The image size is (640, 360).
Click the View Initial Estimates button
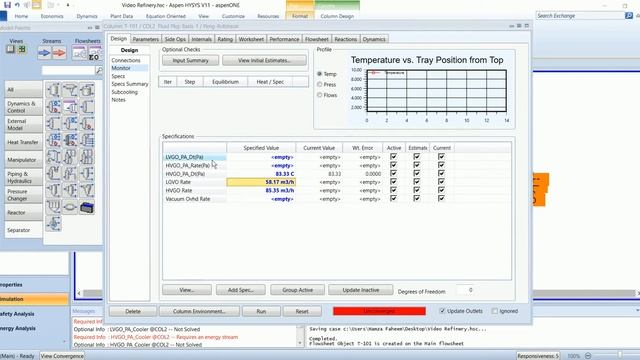(264, 60)
